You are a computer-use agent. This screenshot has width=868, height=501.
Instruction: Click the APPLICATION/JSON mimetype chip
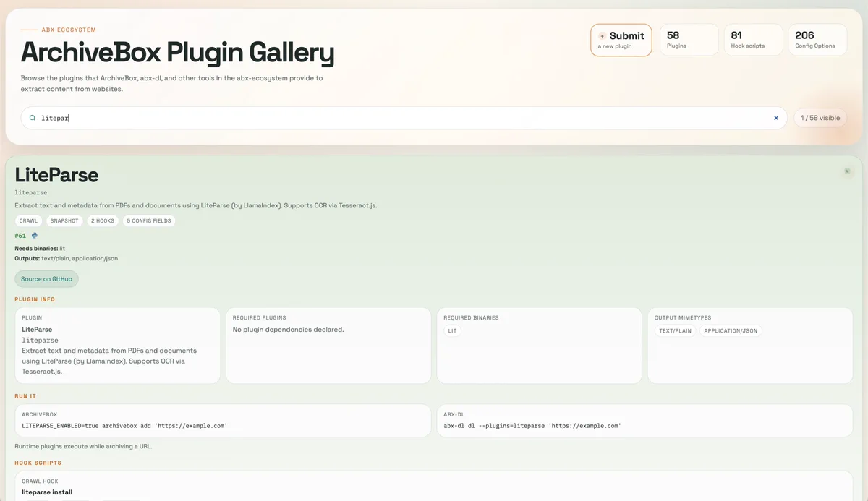coord(731,331)
